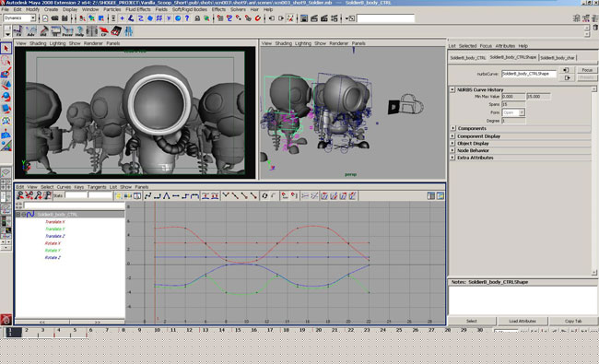Click the Fit shelf icon
The image size is (599, 364).
pyautogui.click(x=18, y=31)
